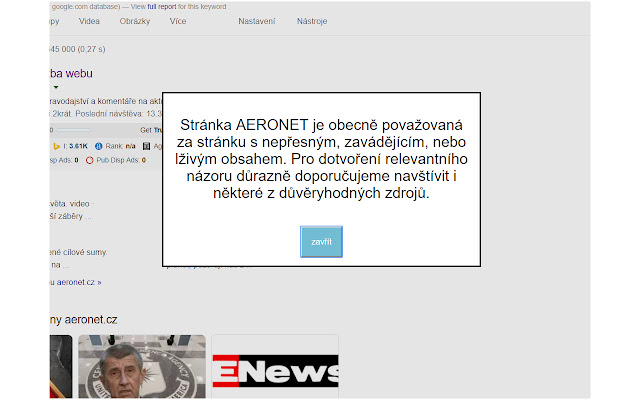Image resolution: width=640 pixels, height=400 pixels.
Task: Open the Videa search tab
Action: click(x=89, y=21)
